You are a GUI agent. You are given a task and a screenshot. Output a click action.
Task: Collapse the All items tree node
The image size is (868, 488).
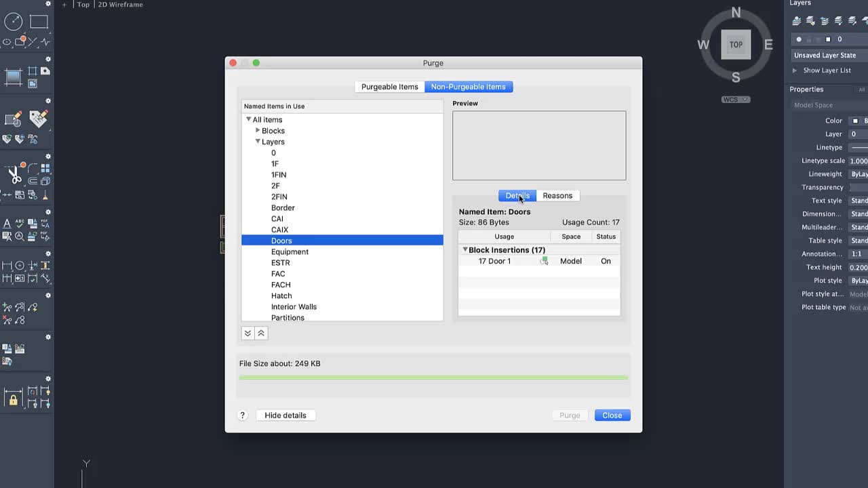click(x=249, y=119)
